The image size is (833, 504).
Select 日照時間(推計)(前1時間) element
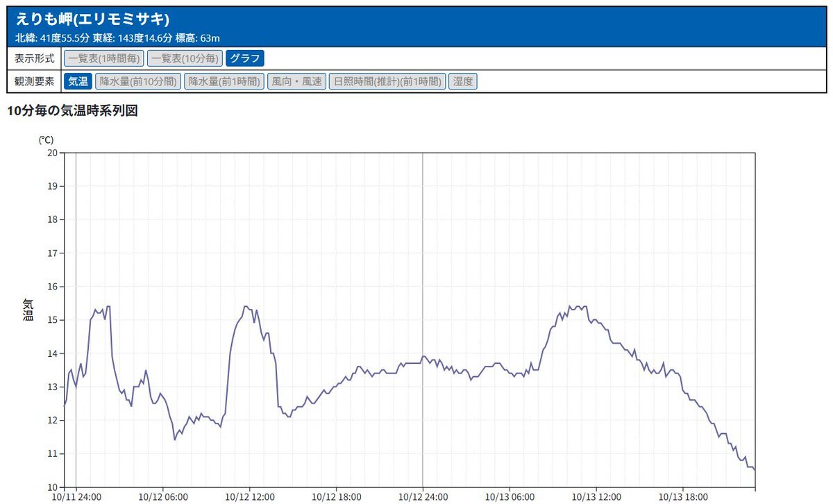point(387,81)
